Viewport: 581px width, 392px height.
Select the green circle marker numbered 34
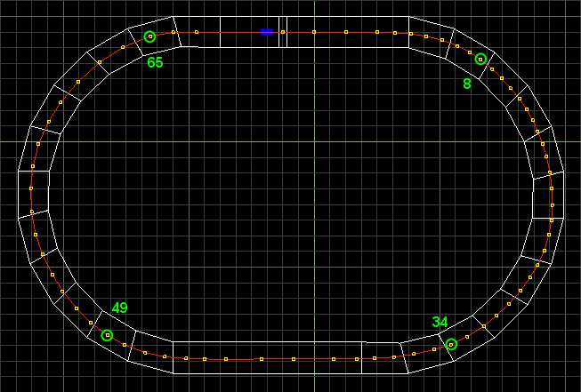pyautogui.click(x=451, y=344)
